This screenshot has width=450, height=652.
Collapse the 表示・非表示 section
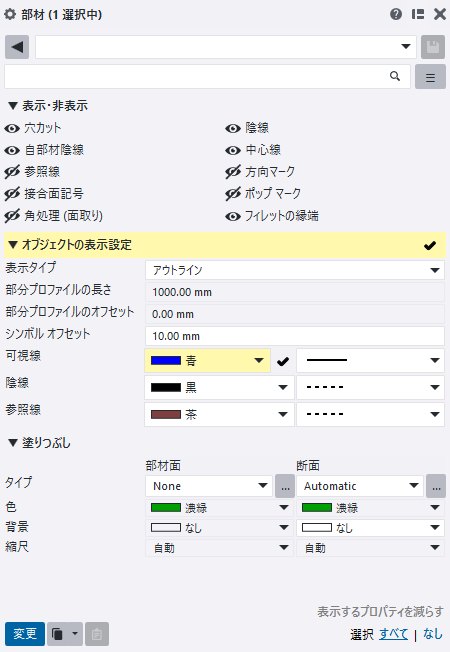pyautogui.click(x=13, y=106)
